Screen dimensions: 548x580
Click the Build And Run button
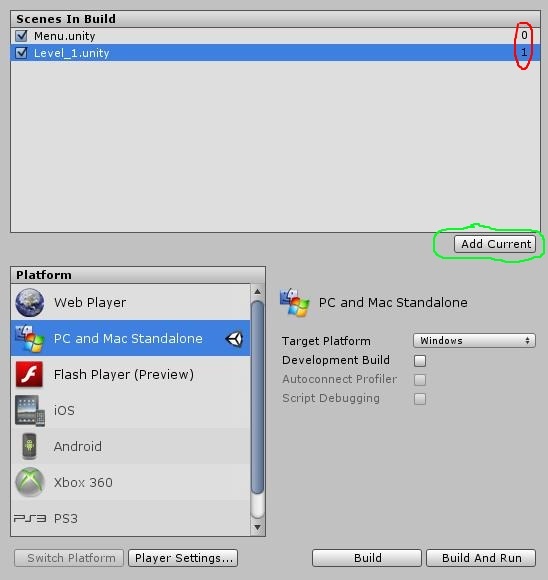click(x=481, y=558)
